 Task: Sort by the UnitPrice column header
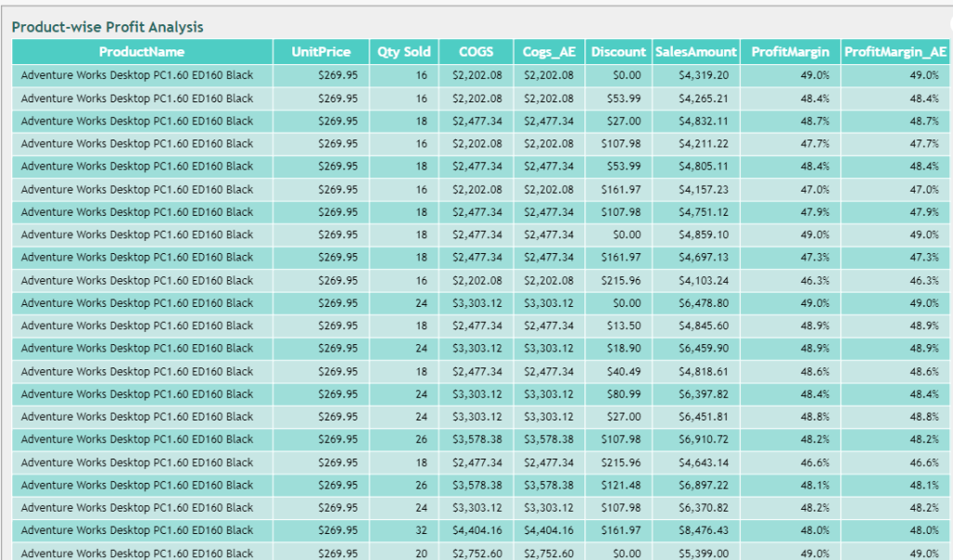[x=320, y=52]
